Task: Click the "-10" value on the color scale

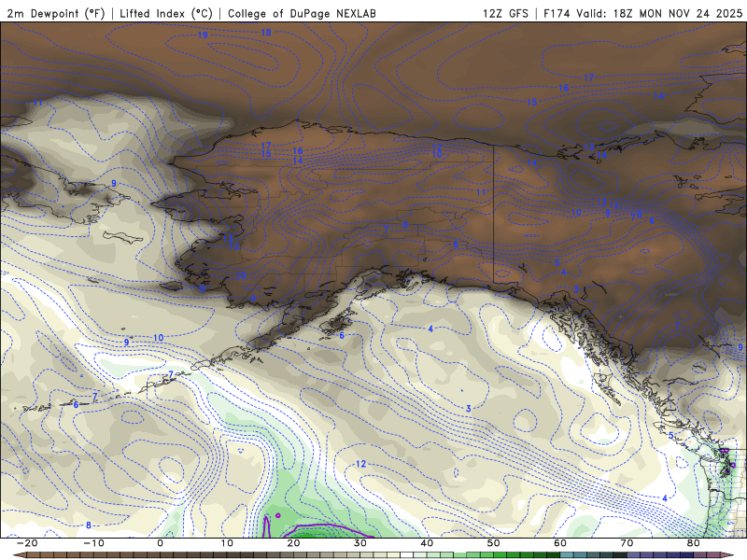Action: (93, 543)
